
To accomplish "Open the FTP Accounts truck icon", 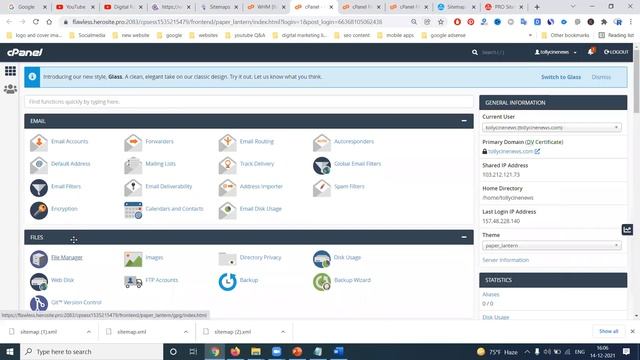I will pyautogui.click(x=133, y=281).
